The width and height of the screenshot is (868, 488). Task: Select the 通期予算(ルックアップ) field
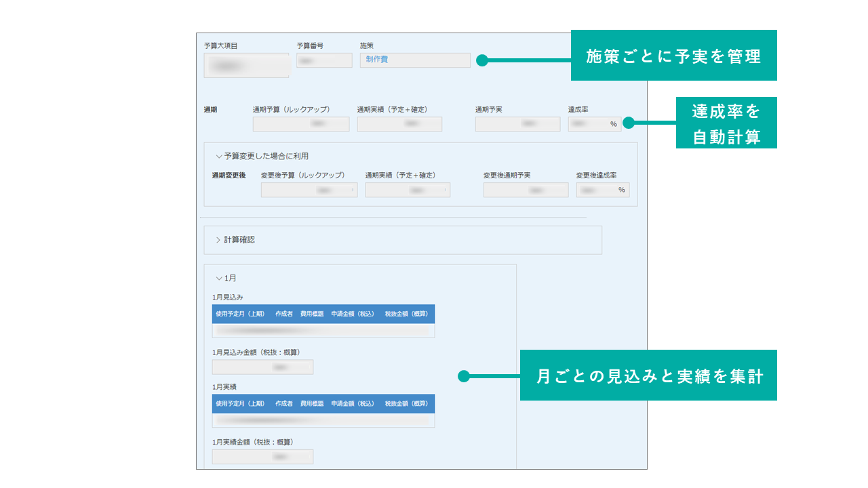point(301,124)
